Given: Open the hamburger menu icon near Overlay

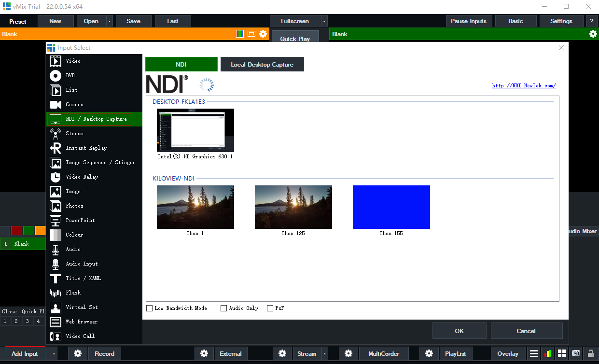Looking at the screenshot, I should [x=533, y=353].
